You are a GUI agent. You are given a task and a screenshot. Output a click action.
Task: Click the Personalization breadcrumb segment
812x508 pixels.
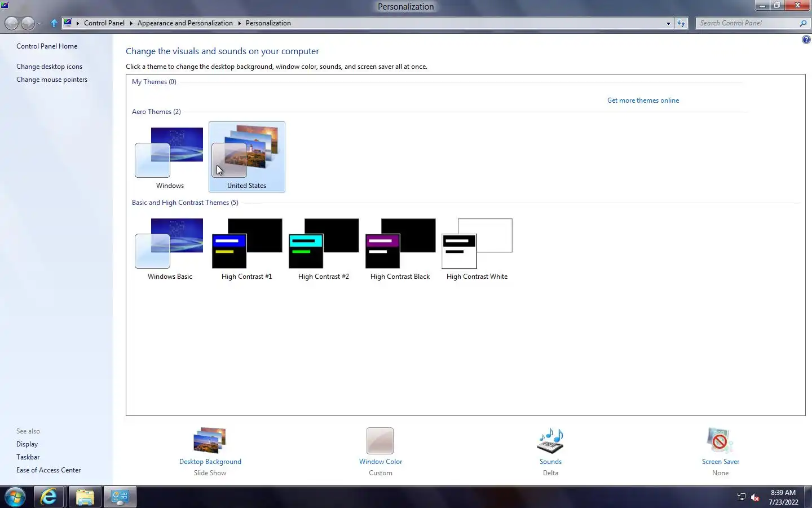[x=268, y=23]
